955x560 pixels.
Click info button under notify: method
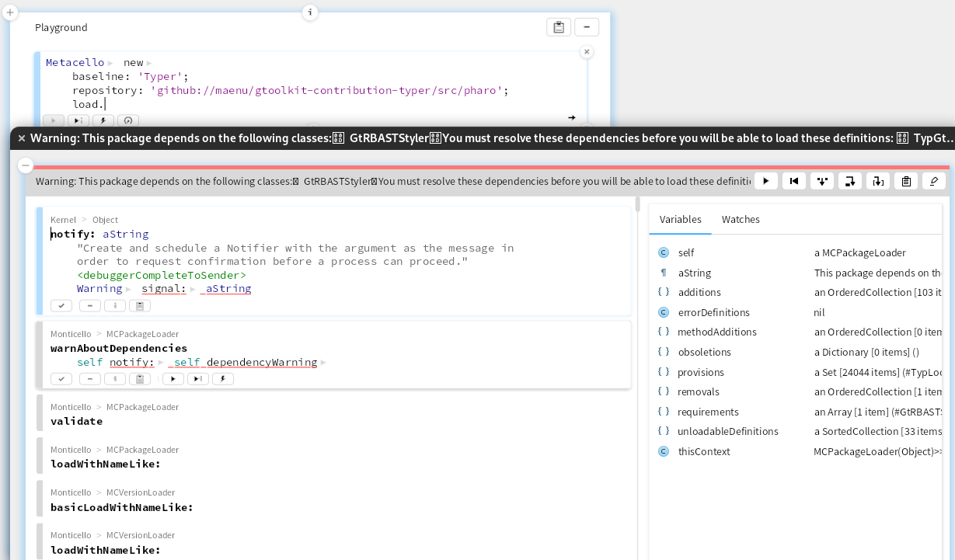[115, 306]
